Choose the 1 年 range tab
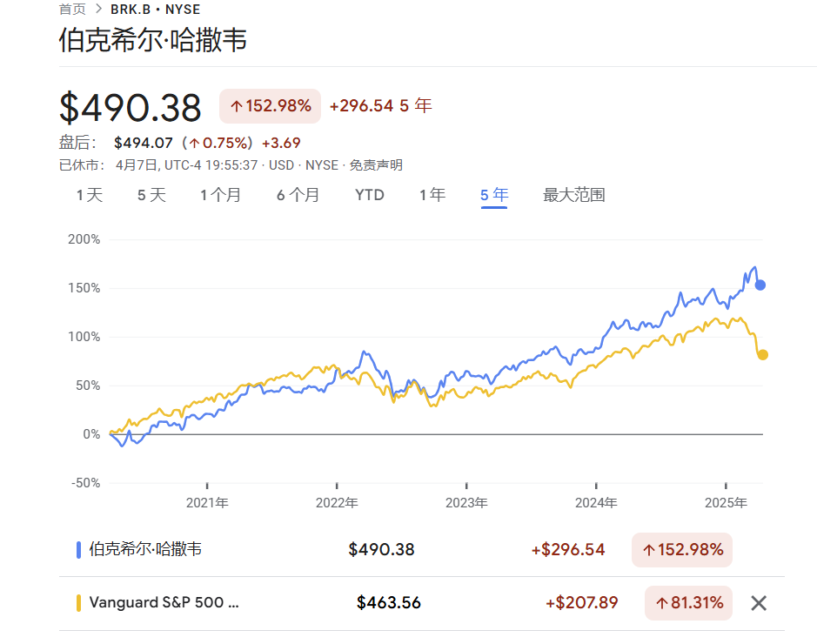This screenshot has height=644, width=817. click(432, 195)
